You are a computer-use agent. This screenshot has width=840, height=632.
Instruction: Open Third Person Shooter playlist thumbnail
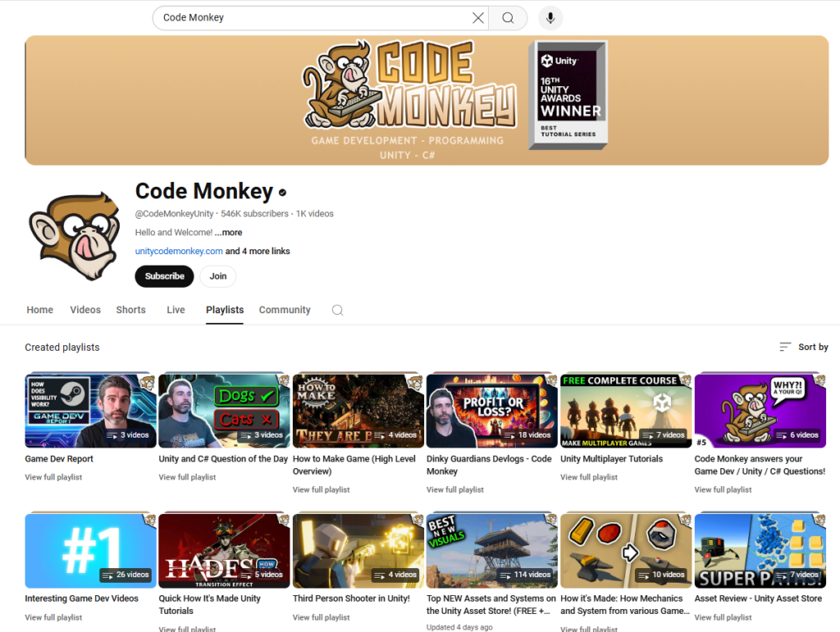coord(358,551)
